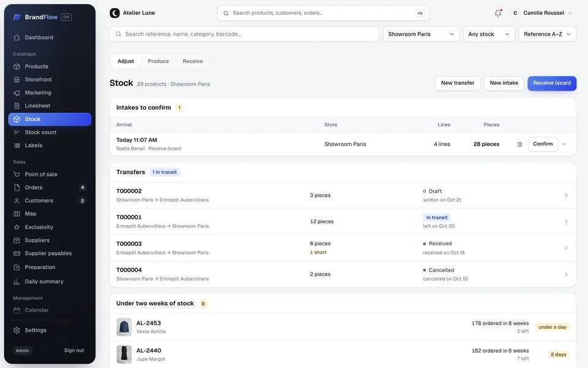Screen dimensions: 588x368
Task: Open the notifications bell
Action: (497, 13)
